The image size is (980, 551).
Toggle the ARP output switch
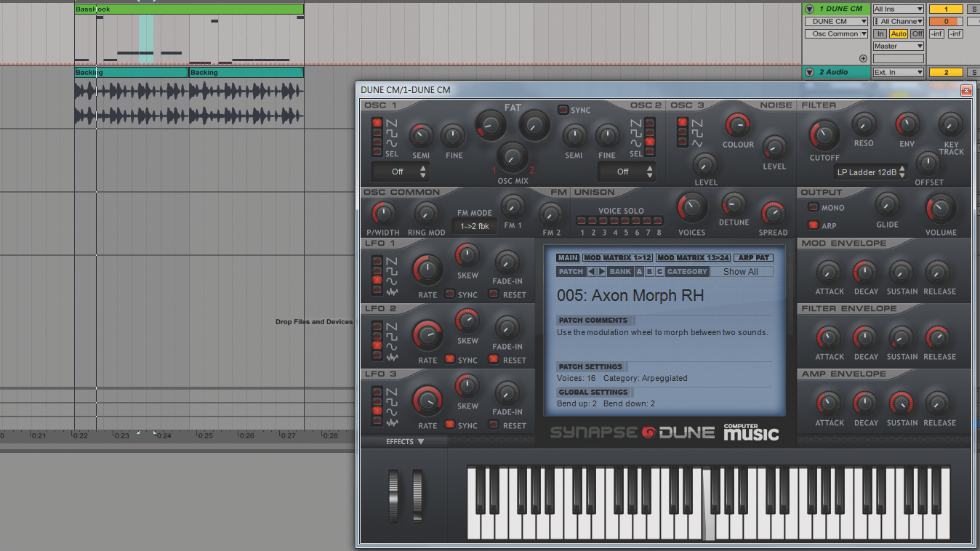pos(813,225)
